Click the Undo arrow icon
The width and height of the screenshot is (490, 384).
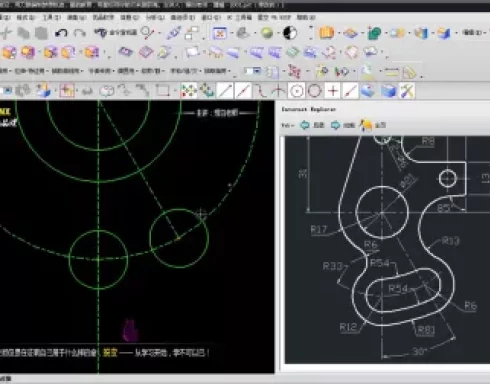tap(61, 33)
